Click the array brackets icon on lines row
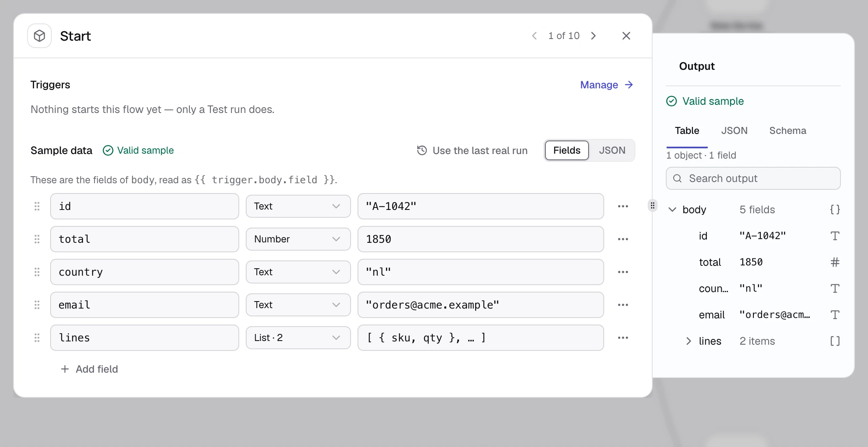The height and width of the screenshot is (447, 868). [835, 341]
